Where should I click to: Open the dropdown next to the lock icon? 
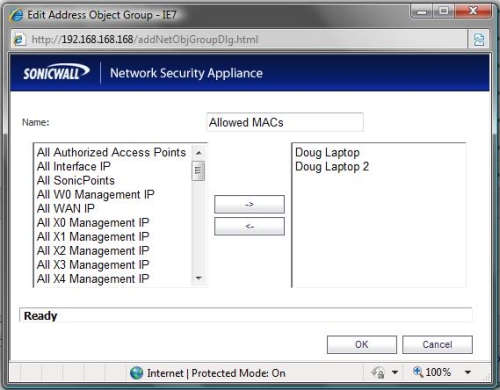(x=395, y=372)
